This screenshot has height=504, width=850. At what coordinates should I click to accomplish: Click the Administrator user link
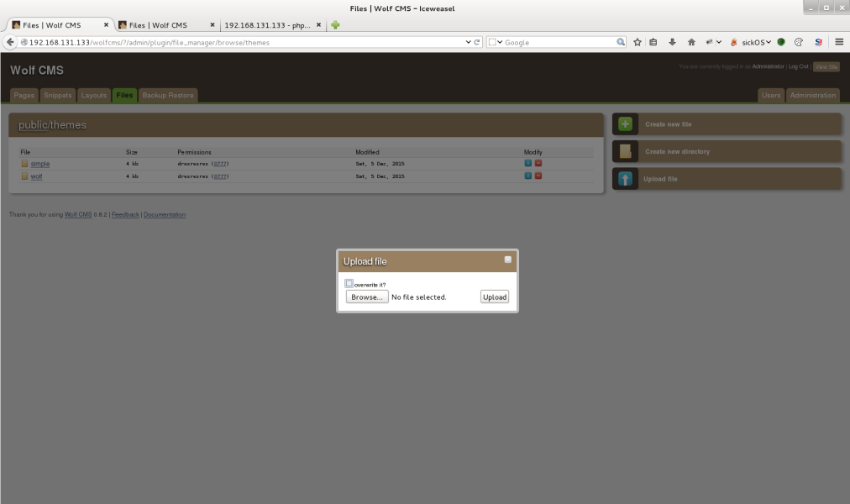click(x=769, y=66)
